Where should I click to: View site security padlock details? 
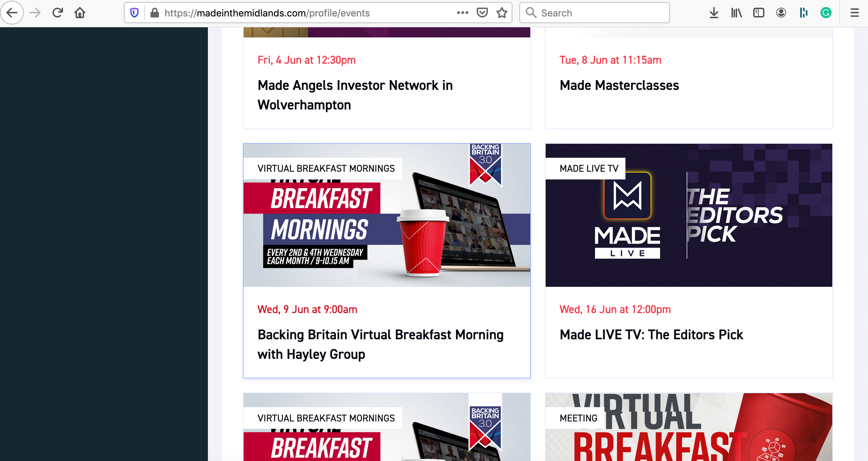[155, 13]
